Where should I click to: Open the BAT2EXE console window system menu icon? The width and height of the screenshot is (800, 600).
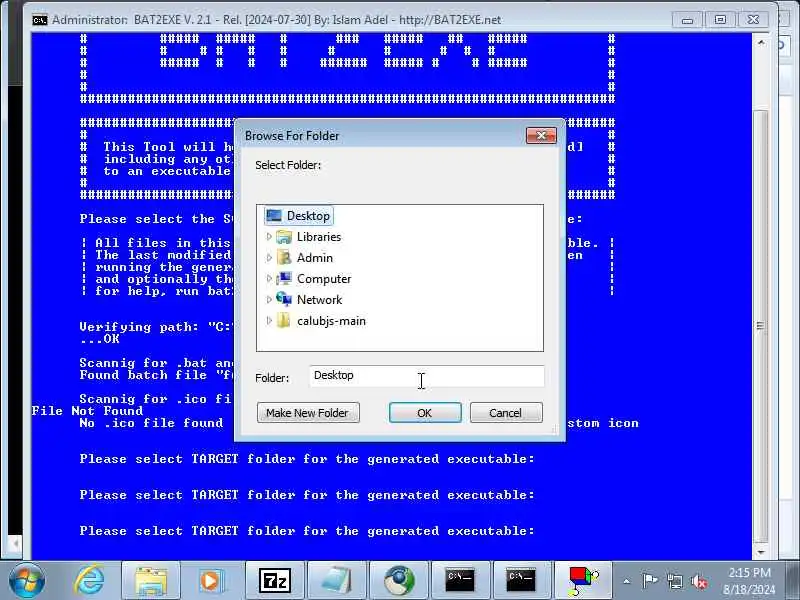click(x=39, y=20)
